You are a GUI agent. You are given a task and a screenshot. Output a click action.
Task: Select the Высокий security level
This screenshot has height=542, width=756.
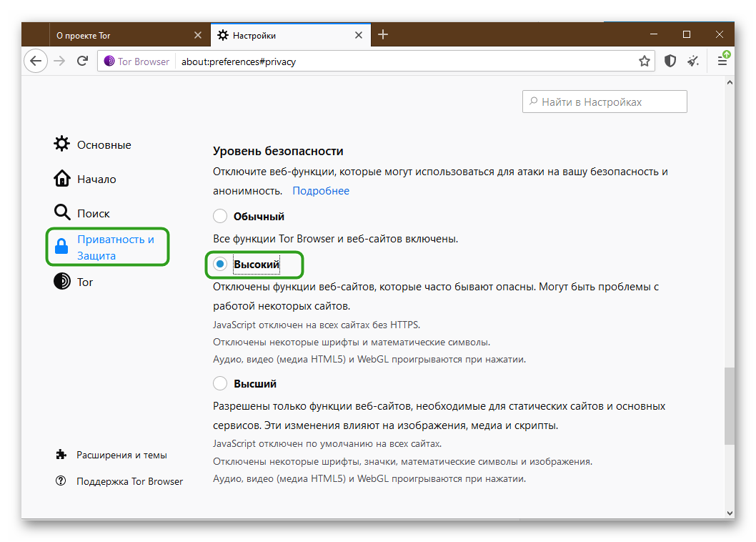tap(221, 265)
